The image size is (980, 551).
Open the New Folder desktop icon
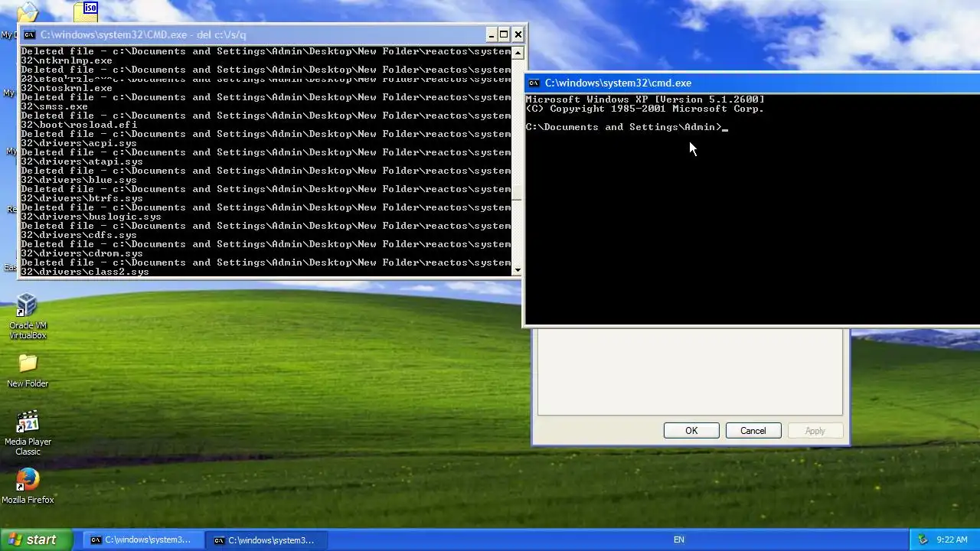pyautogui.click(x=28, y=370)
